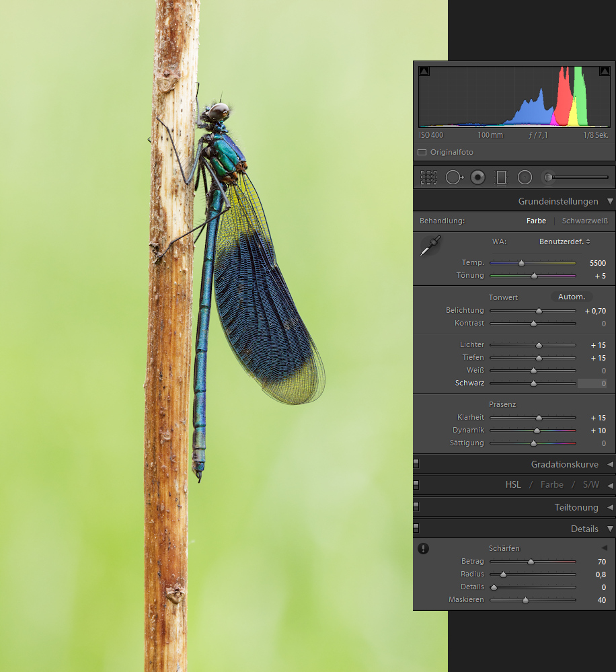Pick the radial filter tool
Screen dimensions: 616x672
tap(525, 177)
